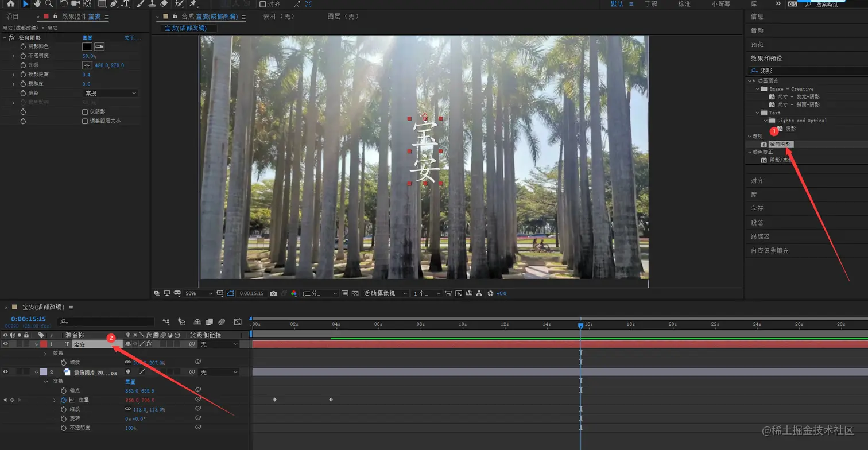Click the 阴影颜色 eyedropper icon
This screenshot has width=868, height=450.
coord(99,46)
